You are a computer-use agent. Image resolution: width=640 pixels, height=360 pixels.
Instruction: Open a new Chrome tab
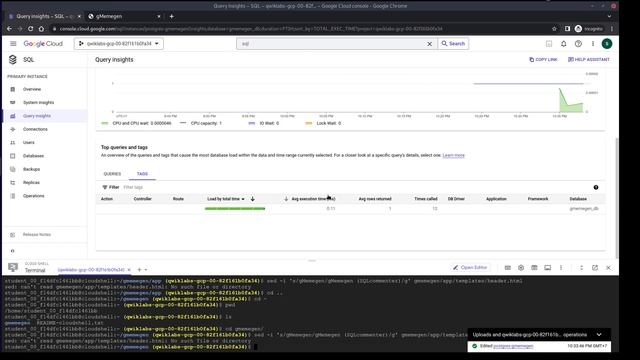[x=171, y=16]
